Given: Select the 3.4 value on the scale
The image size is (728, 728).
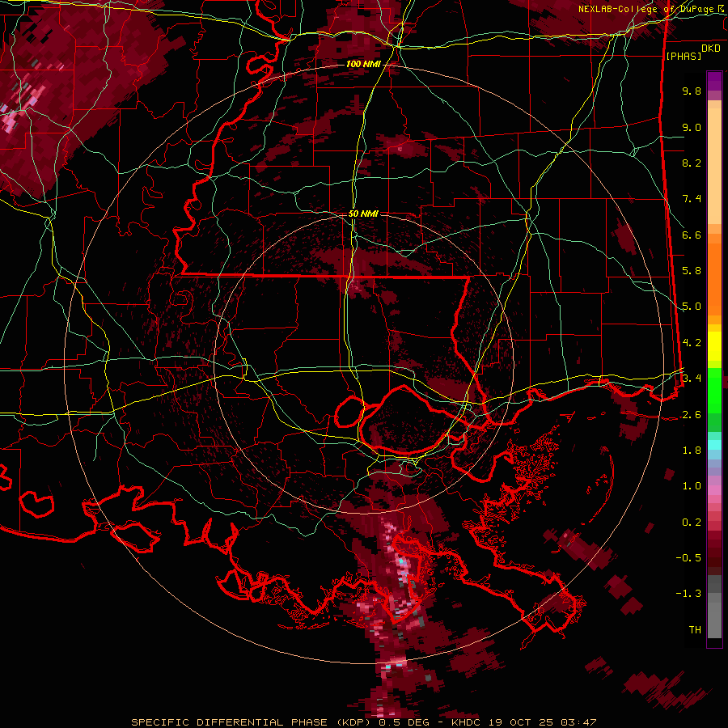Looking at the screenshot, I should [692, 379].
